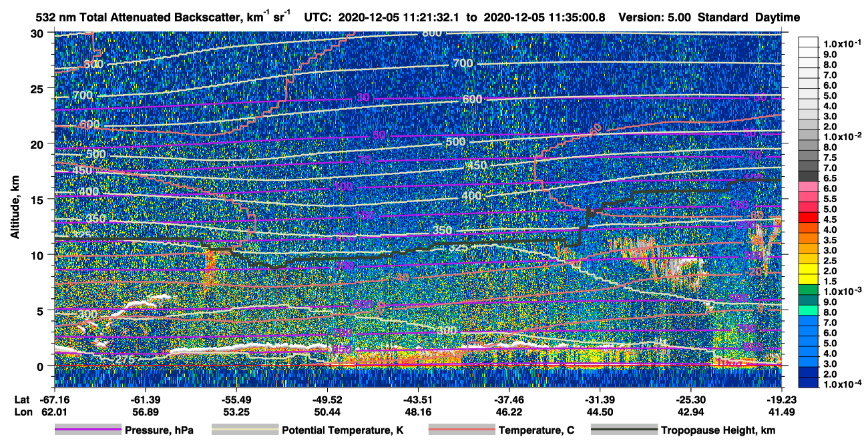The image size is (868, 445).
Task: Click the altitude axis tick label 15
Action: [38, 199]
